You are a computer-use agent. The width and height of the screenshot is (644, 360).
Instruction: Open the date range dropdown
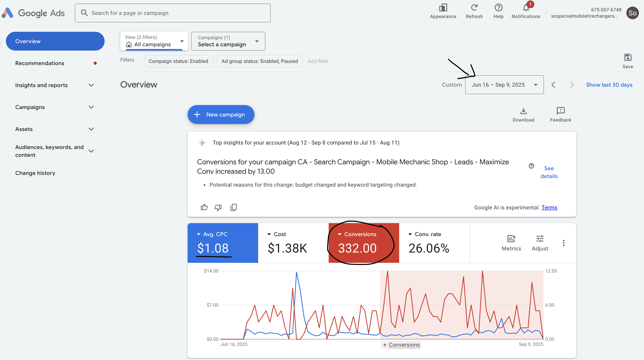coord(504,85)
